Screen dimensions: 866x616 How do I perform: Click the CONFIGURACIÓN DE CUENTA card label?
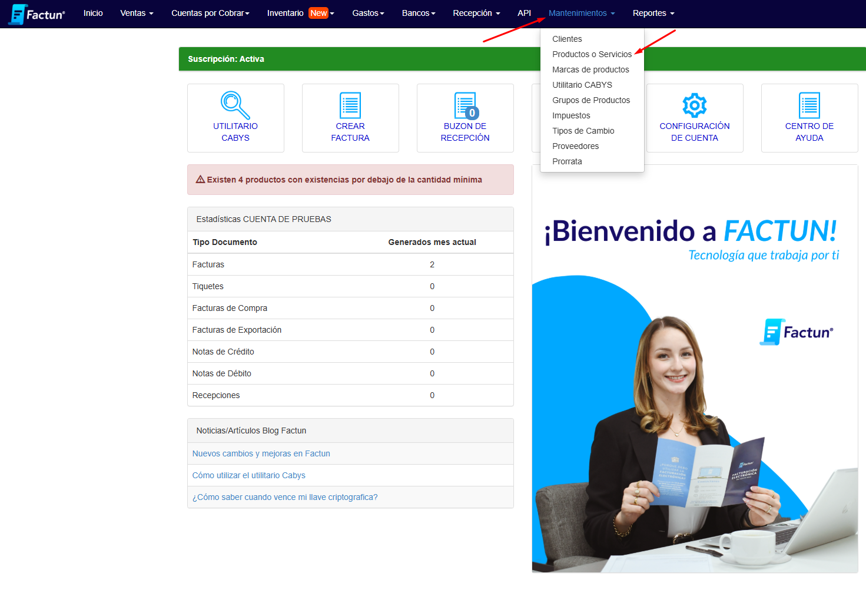(695, 132)
